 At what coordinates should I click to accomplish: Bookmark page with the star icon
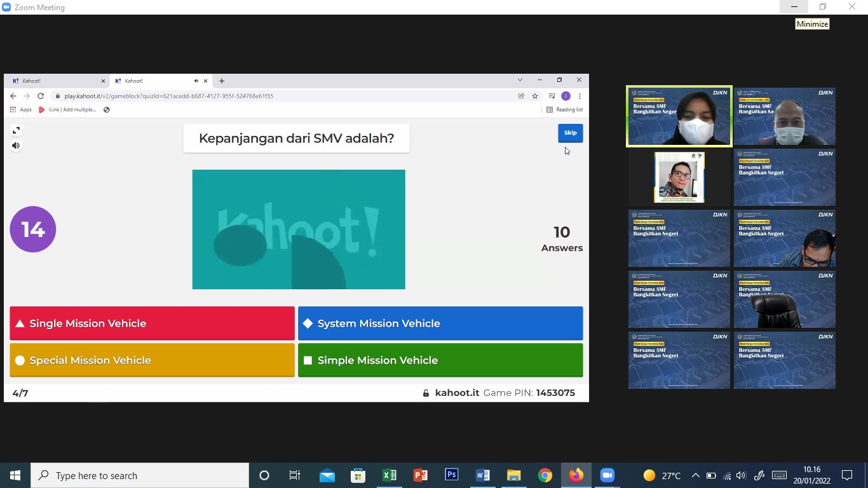535,96
